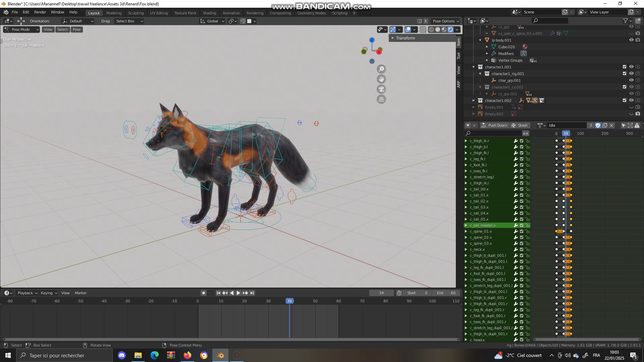This screenshot has width=644, height=362.
Task: Duplicate the Idle action with new action icon
Action: point(605,125)
